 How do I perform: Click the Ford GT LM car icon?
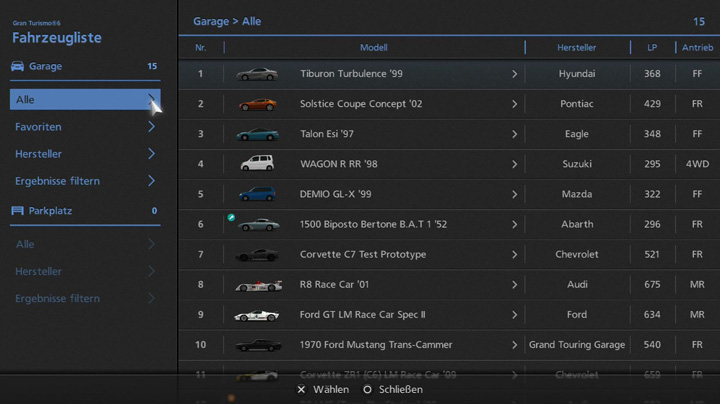[257, 315]
